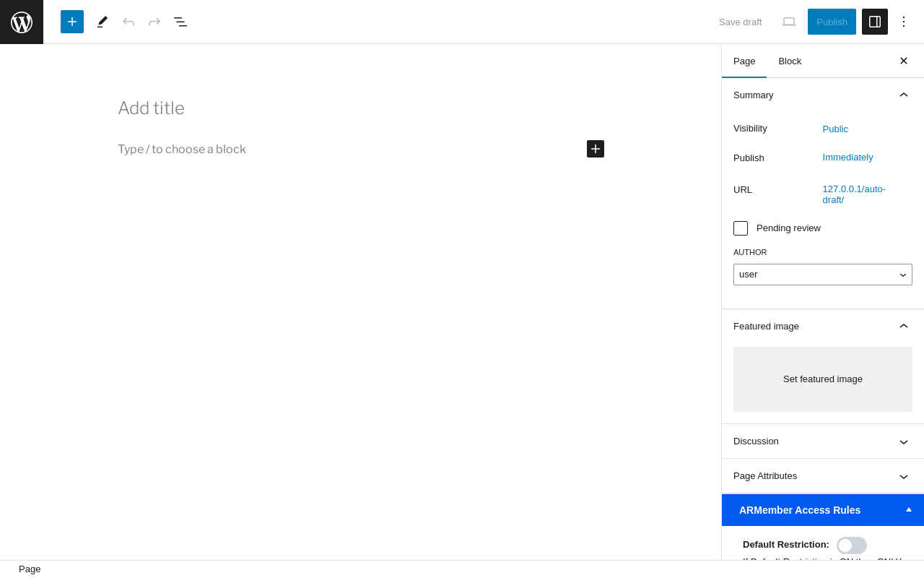The width and height of the screenshot is (924, 578).
Task: Click the Set featured image button
Action: pos(823,379)
